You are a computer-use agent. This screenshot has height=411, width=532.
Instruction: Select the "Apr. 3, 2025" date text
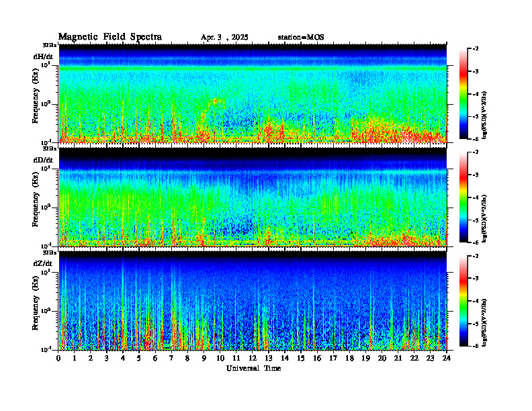pyautogui.click(x=224, y=38)
